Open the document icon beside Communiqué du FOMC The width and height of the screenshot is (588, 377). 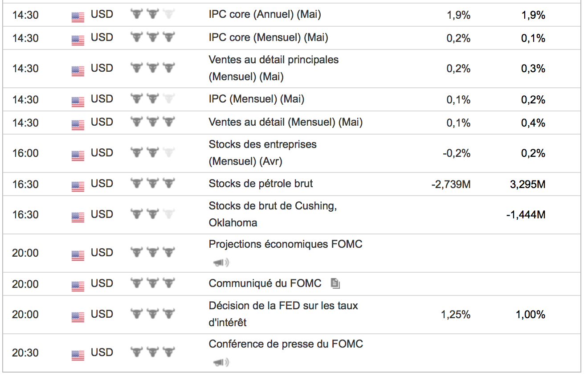335,283
